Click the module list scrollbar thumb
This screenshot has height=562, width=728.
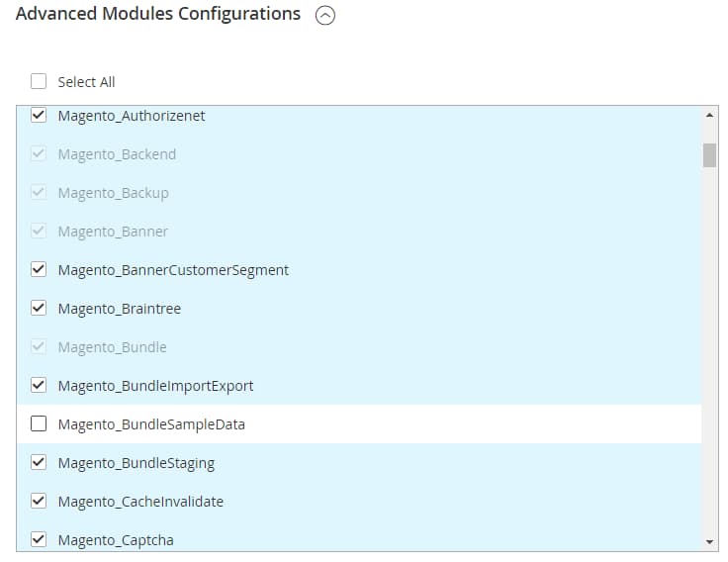(709, 155)
